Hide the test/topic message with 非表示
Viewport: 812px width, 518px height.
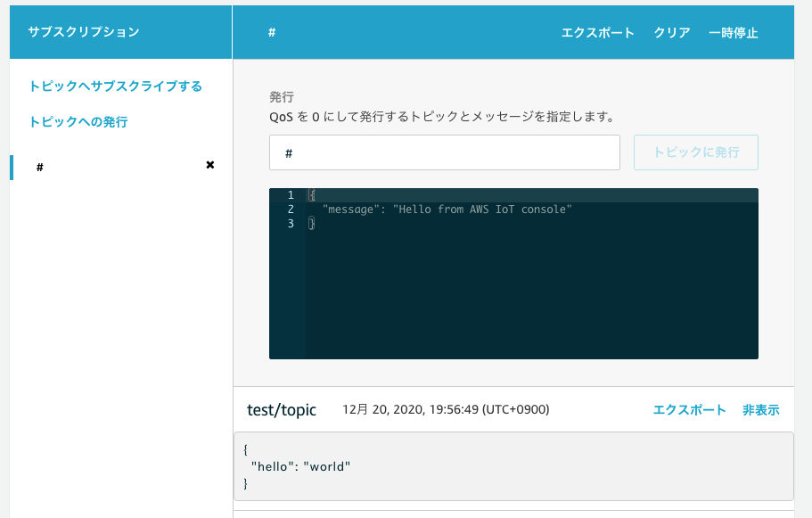point(760,410)
